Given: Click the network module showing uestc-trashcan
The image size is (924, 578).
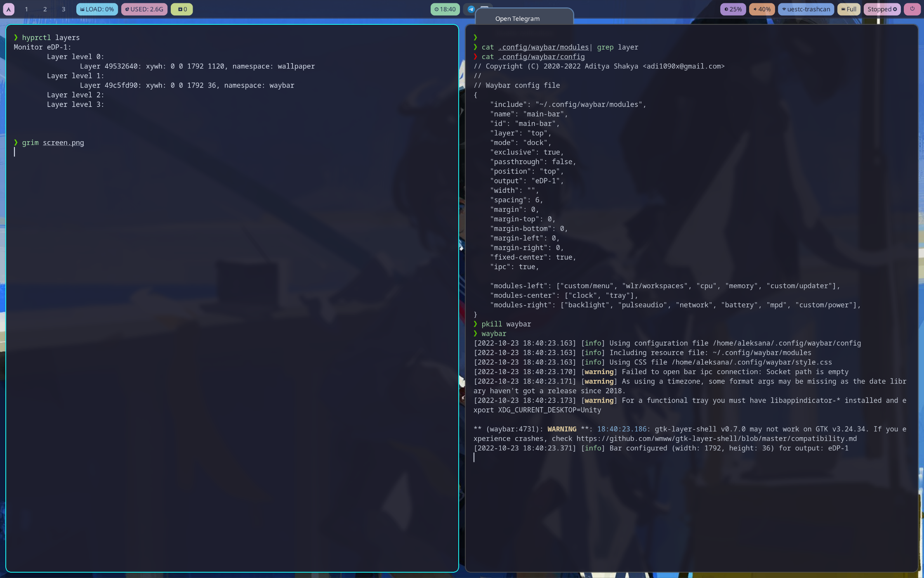Looking at the screenshot, I should point(805,9).
